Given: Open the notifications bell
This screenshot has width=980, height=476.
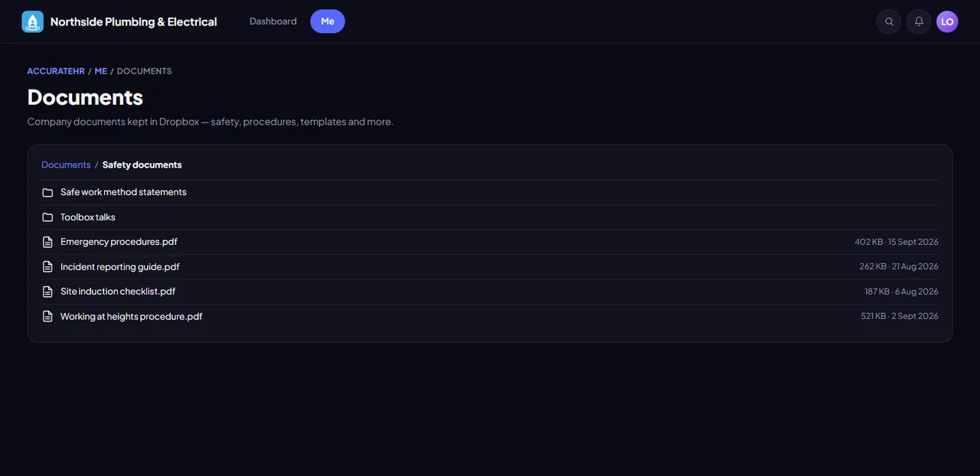Looking at the screenshot, I should click(919, 21).
